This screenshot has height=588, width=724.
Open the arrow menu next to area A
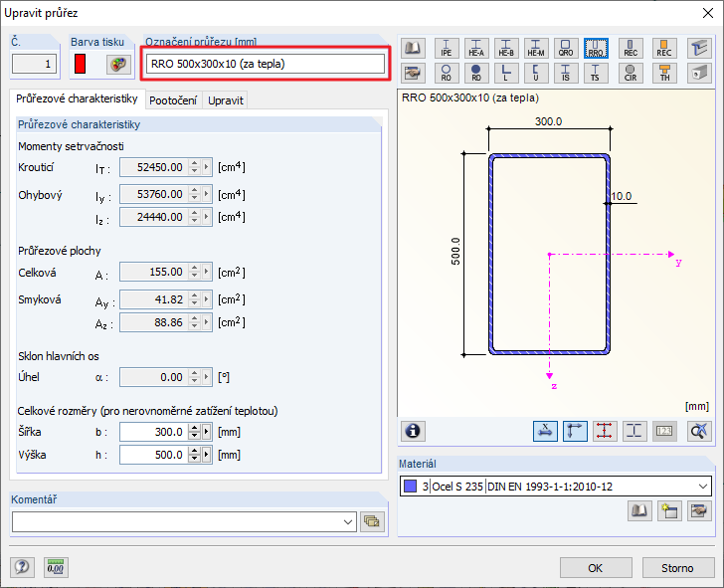pos(207,272)
